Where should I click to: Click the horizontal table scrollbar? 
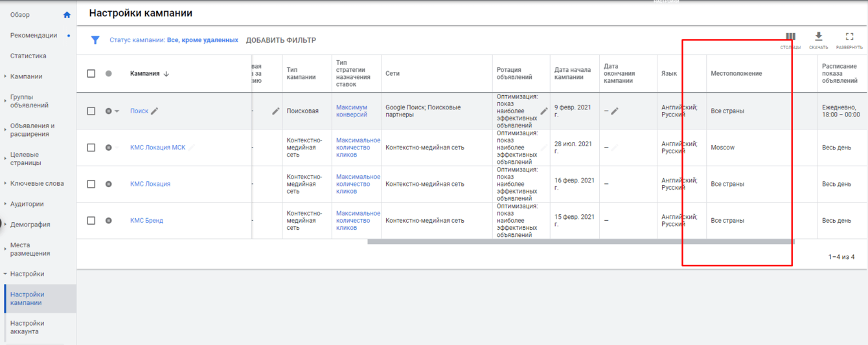580,242
